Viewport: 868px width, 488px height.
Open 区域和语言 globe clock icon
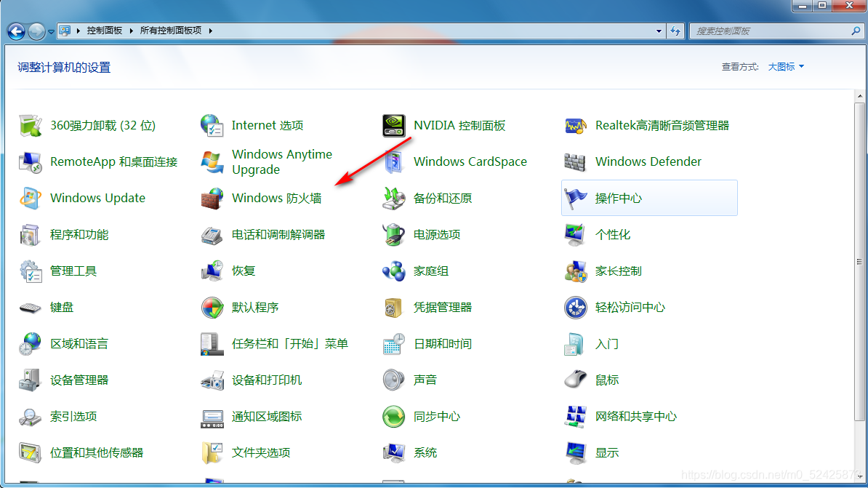(31, 343)
